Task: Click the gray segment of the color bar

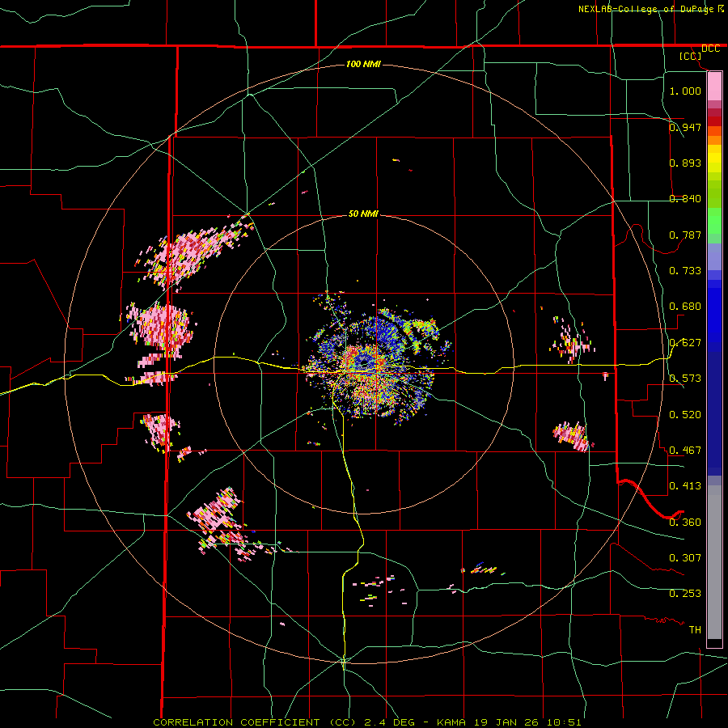Action: pyautogui.click(x=714, y=562)
